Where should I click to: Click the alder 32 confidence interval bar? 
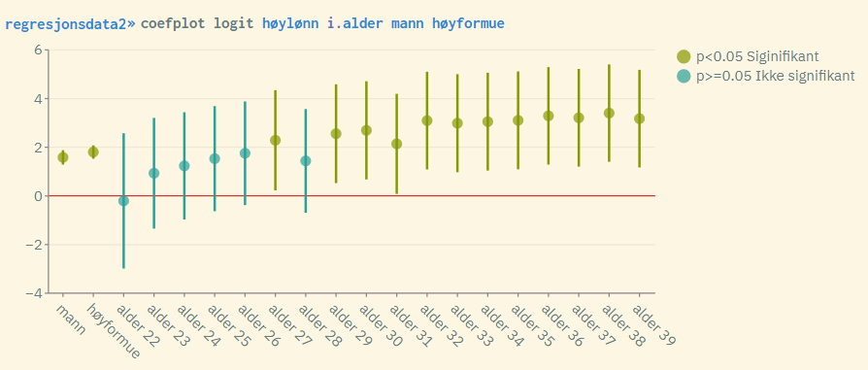(427, 120)
